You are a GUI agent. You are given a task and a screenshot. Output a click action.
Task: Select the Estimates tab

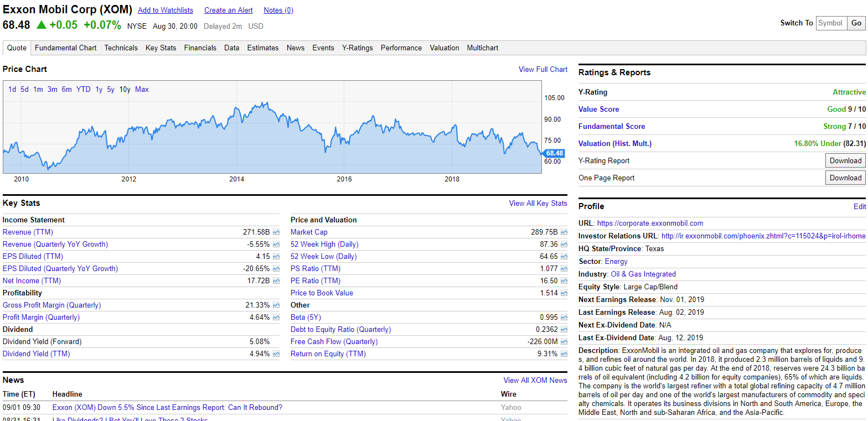pyautogui.click(x=263, y=48)
